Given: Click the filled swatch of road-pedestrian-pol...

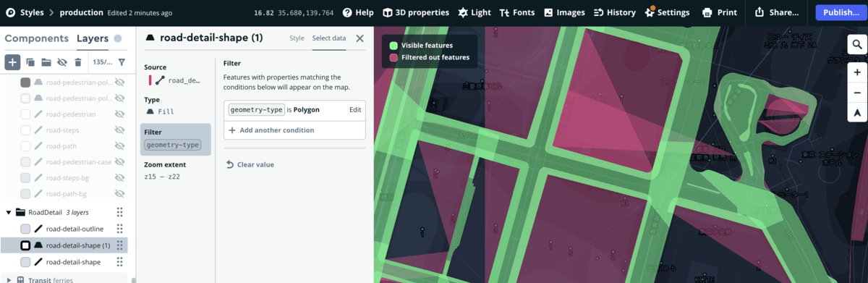Looking at the screenshot, I should point(25,83).
